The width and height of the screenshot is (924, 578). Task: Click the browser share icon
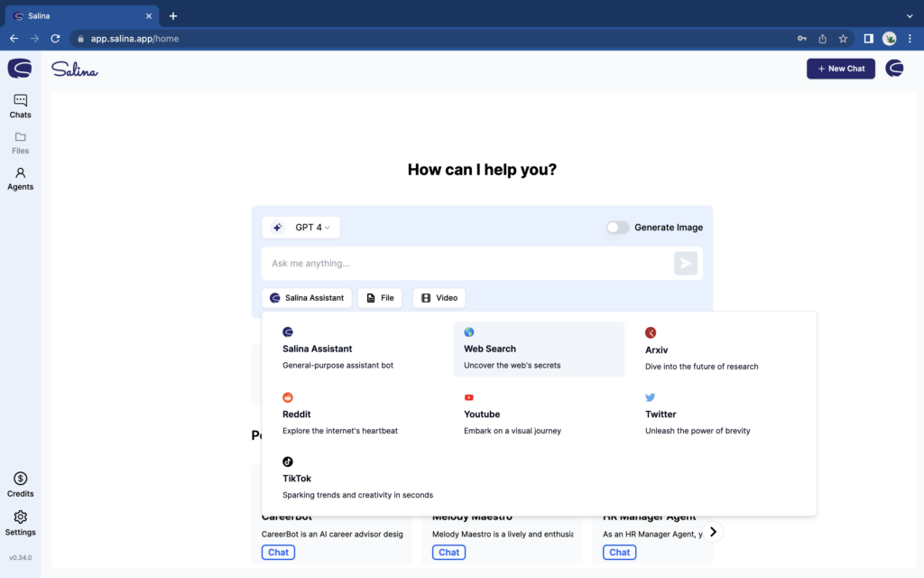pos(822,38)
